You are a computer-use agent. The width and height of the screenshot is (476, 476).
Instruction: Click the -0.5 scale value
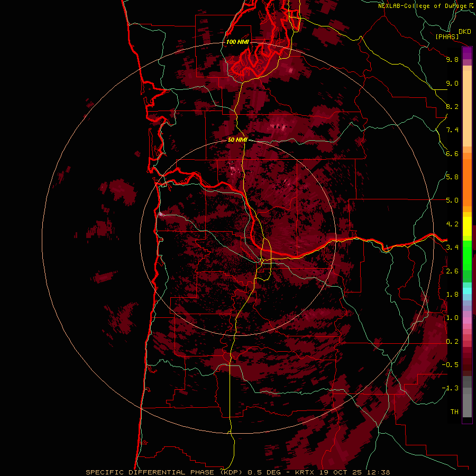[x=450, y=365]
